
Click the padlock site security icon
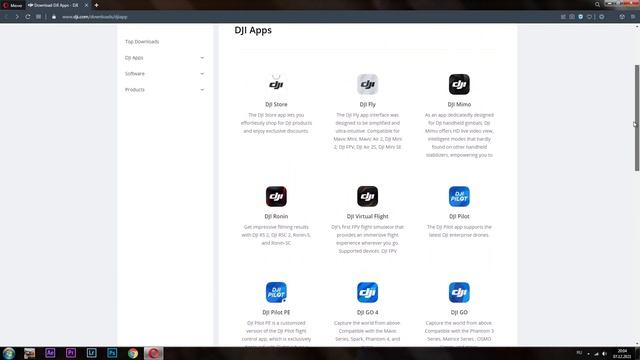click(53, 17)
